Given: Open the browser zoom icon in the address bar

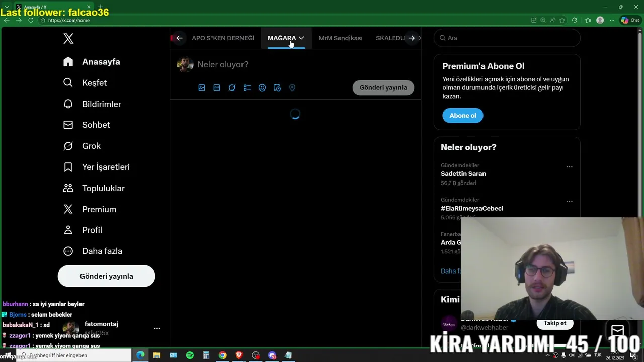Looking at the screenshot, I should point(543,20).
